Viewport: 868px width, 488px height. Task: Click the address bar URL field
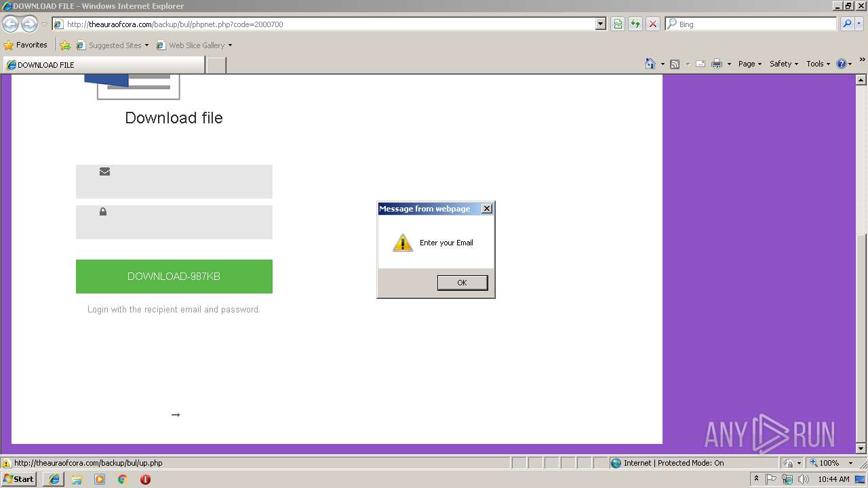tap(324, 24)
